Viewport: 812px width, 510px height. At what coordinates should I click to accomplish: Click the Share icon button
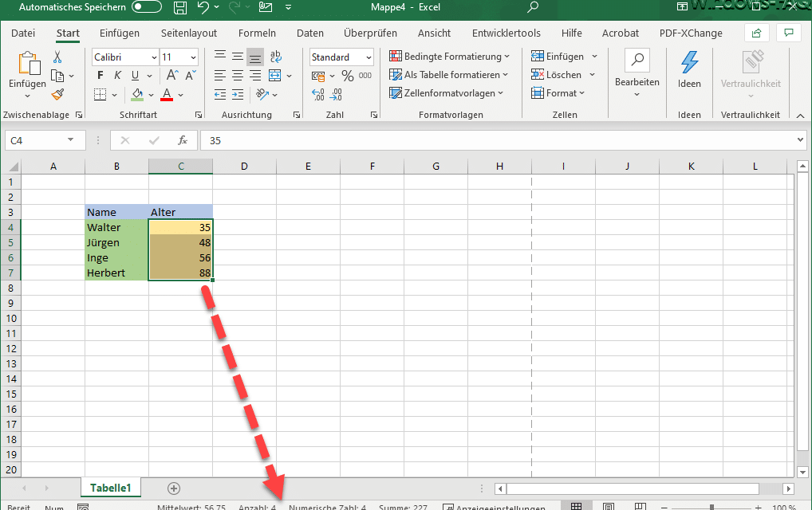click(757, 33)
